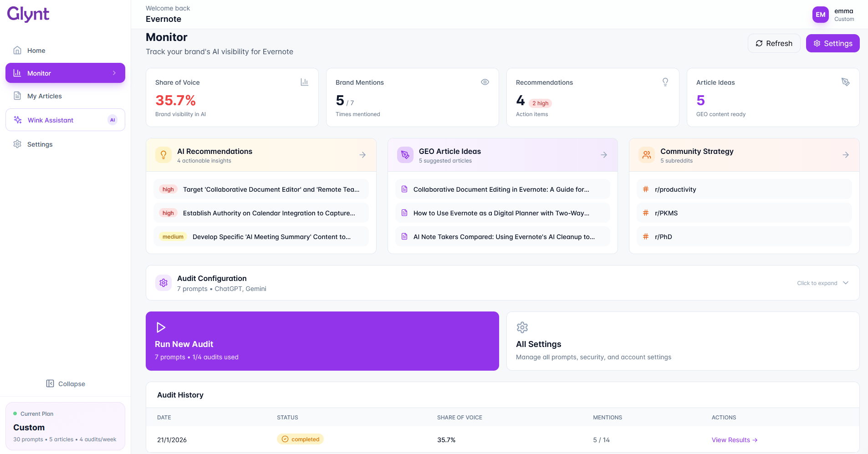Open My Articles page
Image resolution: width=868 pixels, height=454 pixels.
pos(65,96)
